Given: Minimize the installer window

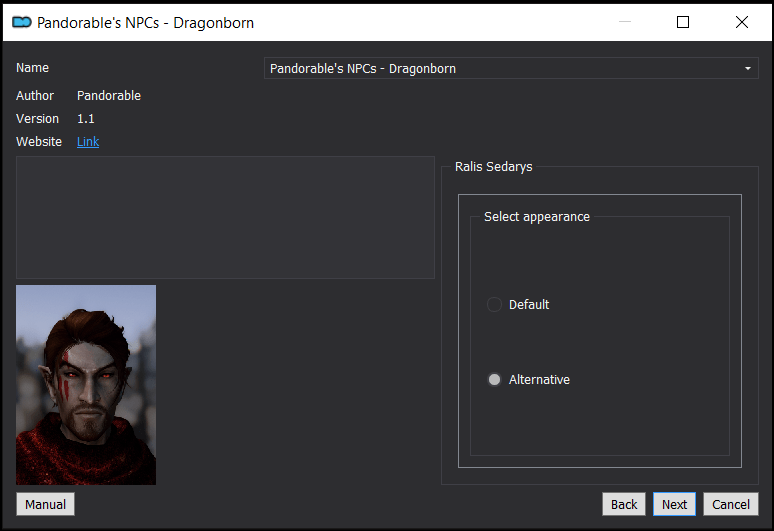Looking at the screenshot, I should click(x=625, y=22).
